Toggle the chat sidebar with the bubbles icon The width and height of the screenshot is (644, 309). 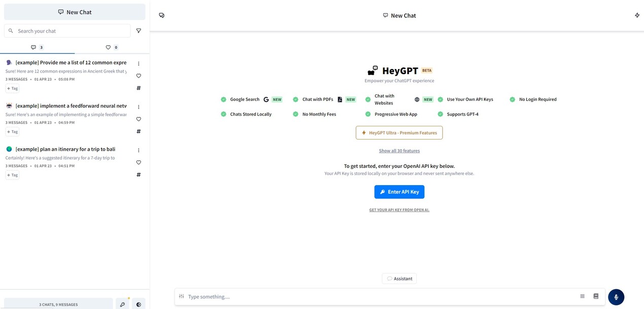[162, 15]
